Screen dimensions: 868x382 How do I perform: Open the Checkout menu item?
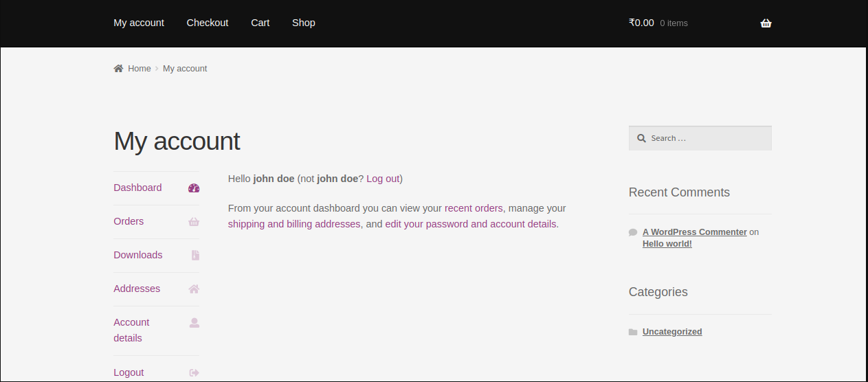point(207,23)
